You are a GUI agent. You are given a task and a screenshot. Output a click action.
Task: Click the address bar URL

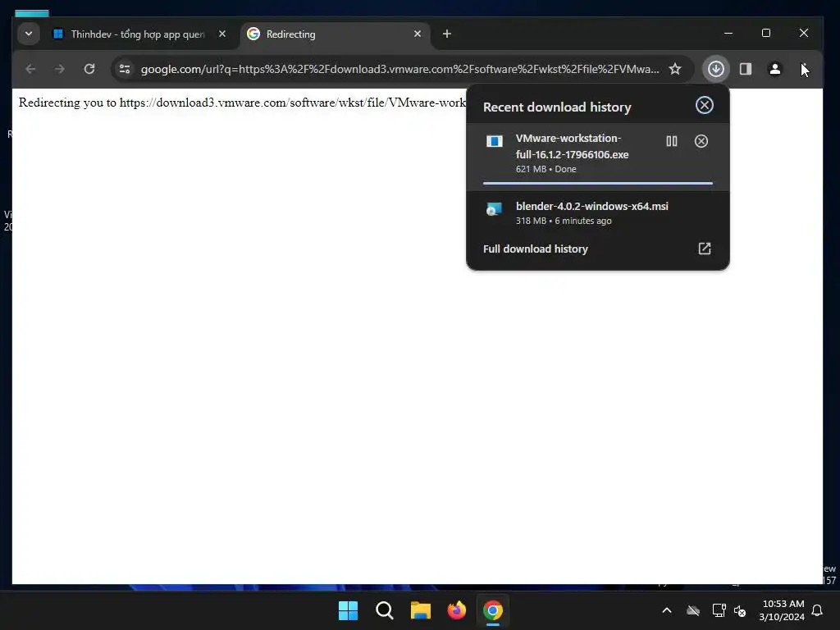click(x=399, y=69)
